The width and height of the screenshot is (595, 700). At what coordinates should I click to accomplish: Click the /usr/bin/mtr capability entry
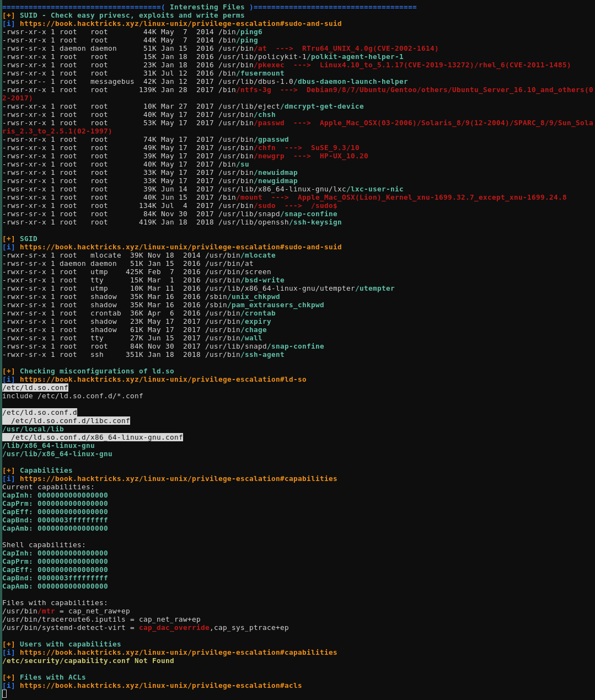(x=26, y=611)
